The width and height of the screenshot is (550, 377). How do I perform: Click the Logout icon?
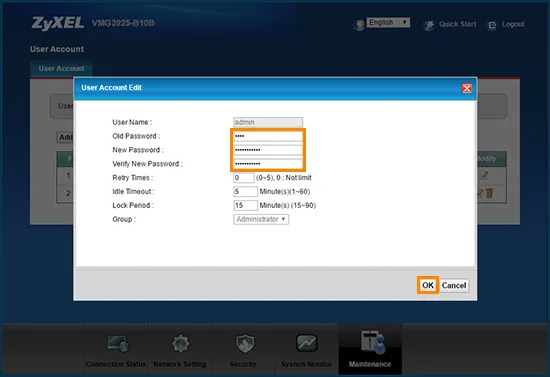click(492, 25)
